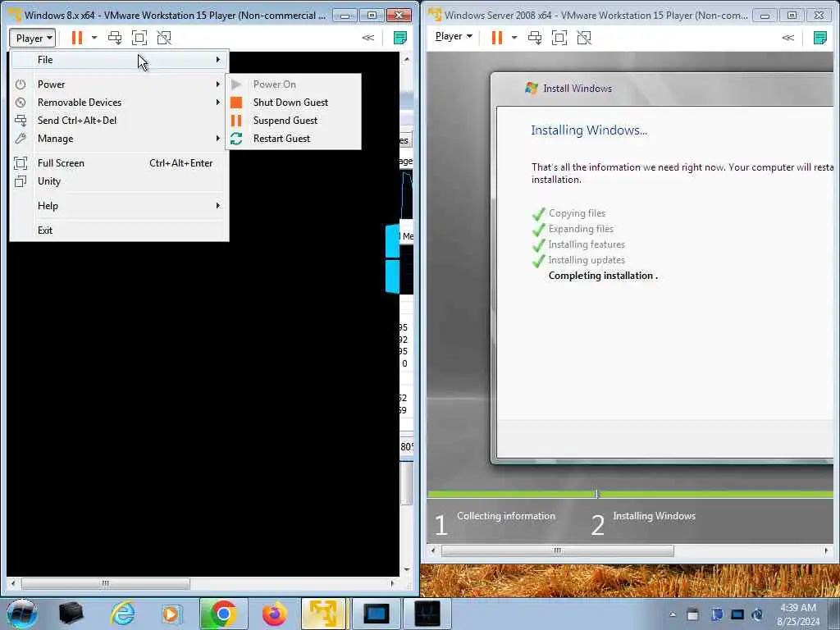Screen dimensions: 840x630
Task: Open the Manage submenu
Action: (120, 139)
